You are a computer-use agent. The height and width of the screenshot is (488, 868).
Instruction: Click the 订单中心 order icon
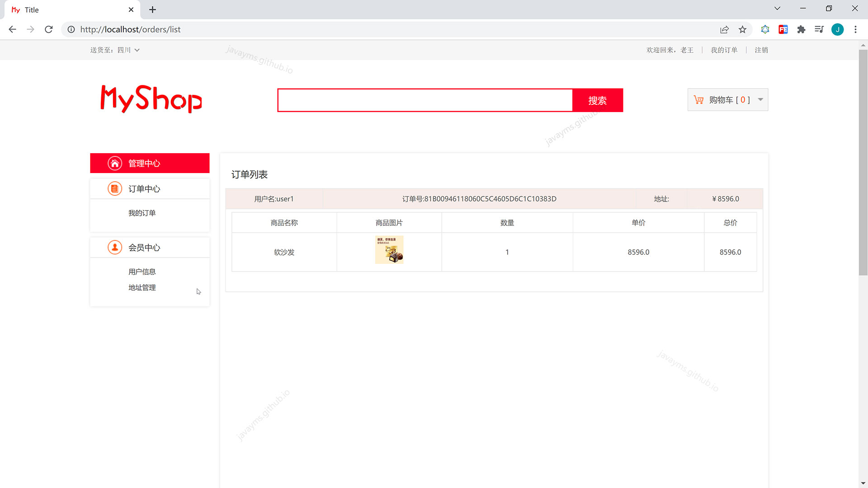[x=115, y=188]
